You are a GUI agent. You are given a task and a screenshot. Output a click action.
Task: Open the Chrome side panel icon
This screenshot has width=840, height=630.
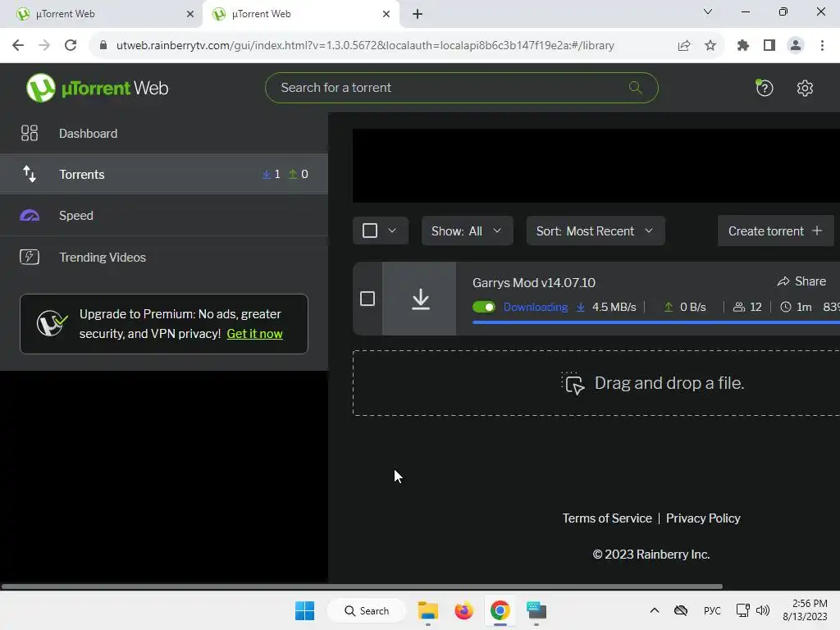769,45
